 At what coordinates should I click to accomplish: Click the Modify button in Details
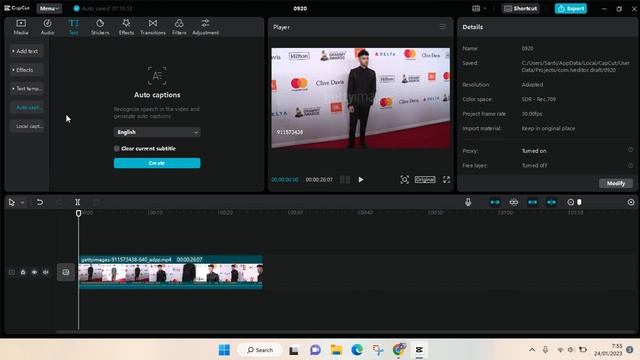pos(616,183)
